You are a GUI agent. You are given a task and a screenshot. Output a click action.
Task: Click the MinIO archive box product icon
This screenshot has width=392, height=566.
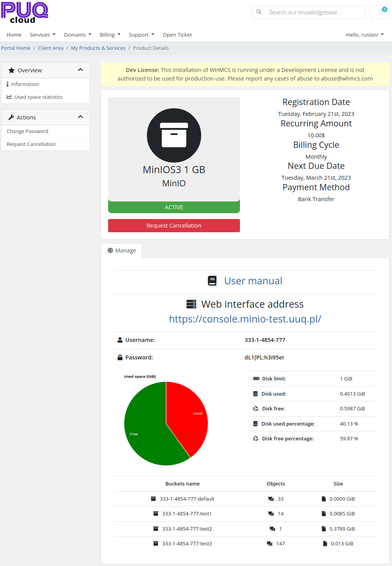174,135
